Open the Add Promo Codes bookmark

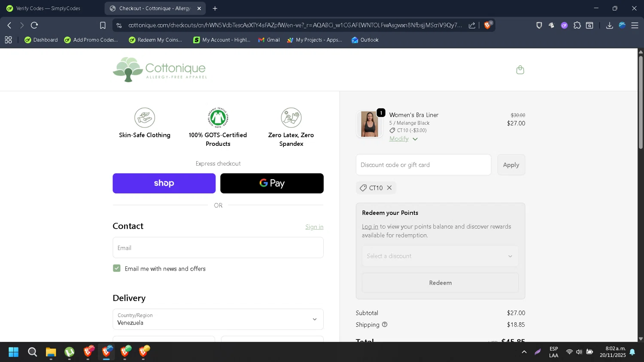click(91, 40)
